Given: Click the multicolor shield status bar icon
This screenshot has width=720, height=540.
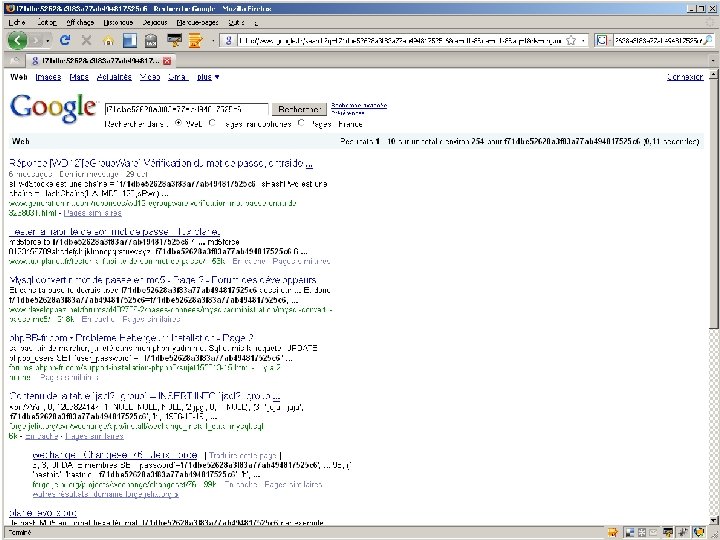Looking at the screenshot, I should click(699, 533).
